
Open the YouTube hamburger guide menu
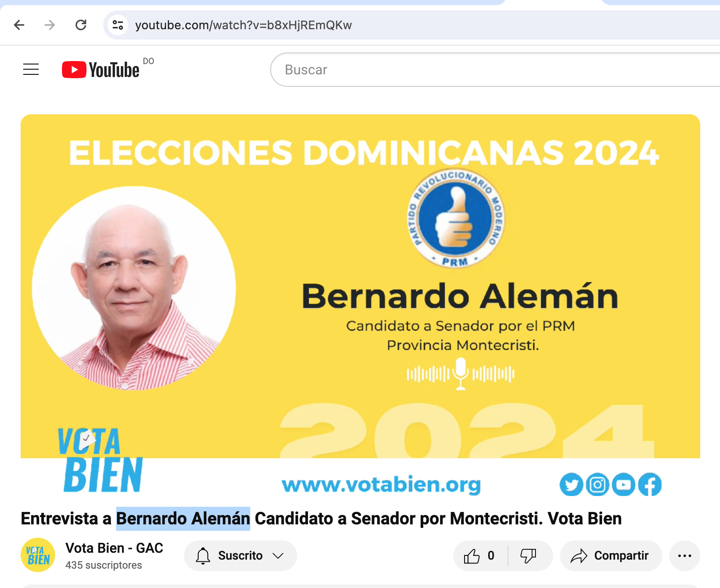[31, 69]
